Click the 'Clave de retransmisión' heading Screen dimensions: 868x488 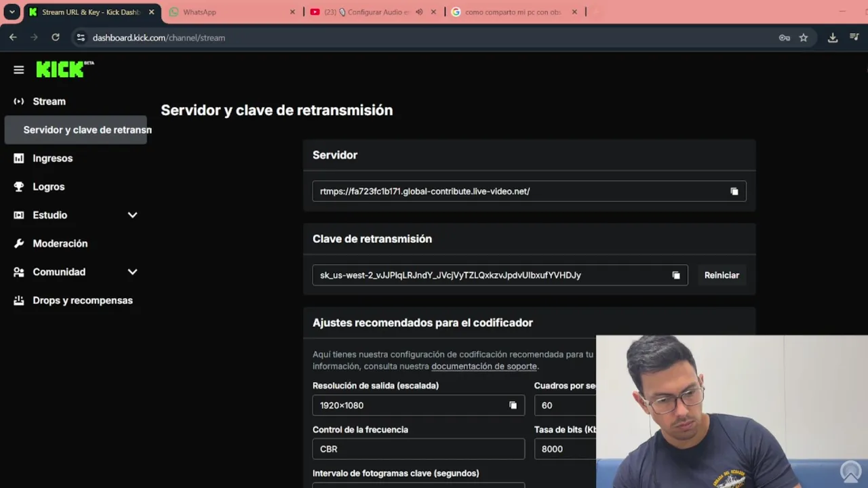[372, 239]
